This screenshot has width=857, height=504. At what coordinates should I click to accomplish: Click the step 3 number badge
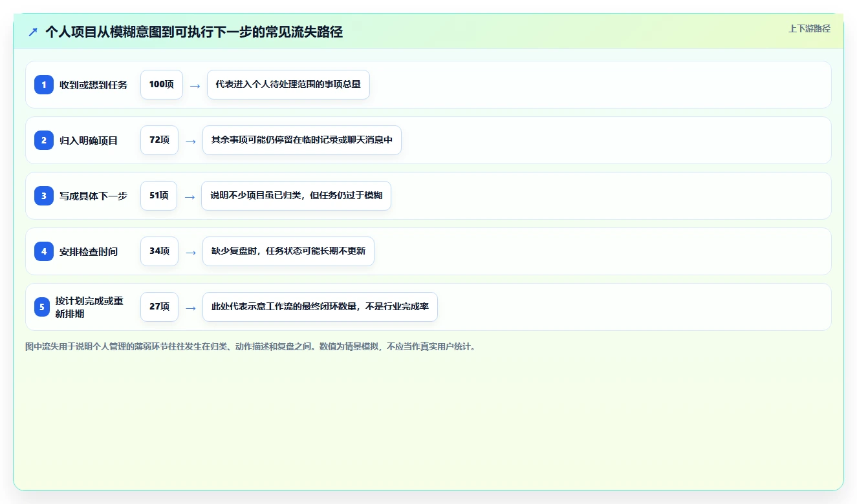(44, 196)
